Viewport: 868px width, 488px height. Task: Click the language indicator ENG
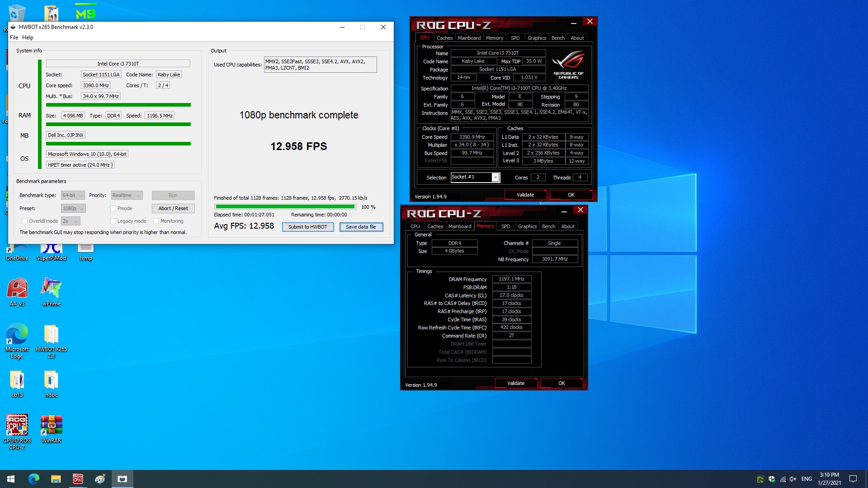click(x=807, y=479)
